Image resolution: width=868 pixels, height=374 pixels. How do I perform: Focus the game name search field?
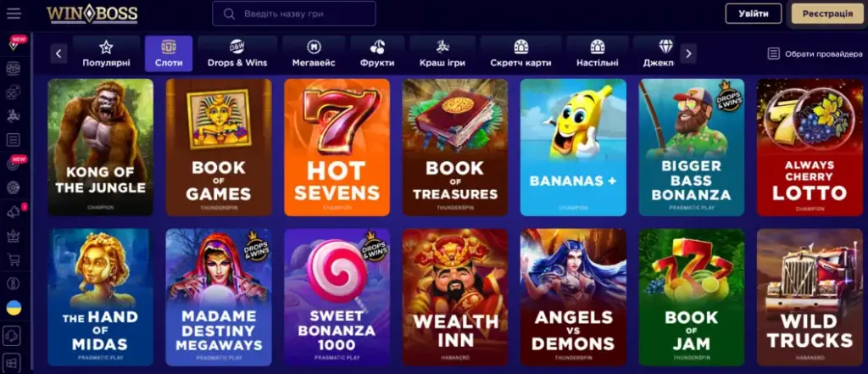[294, 14]
